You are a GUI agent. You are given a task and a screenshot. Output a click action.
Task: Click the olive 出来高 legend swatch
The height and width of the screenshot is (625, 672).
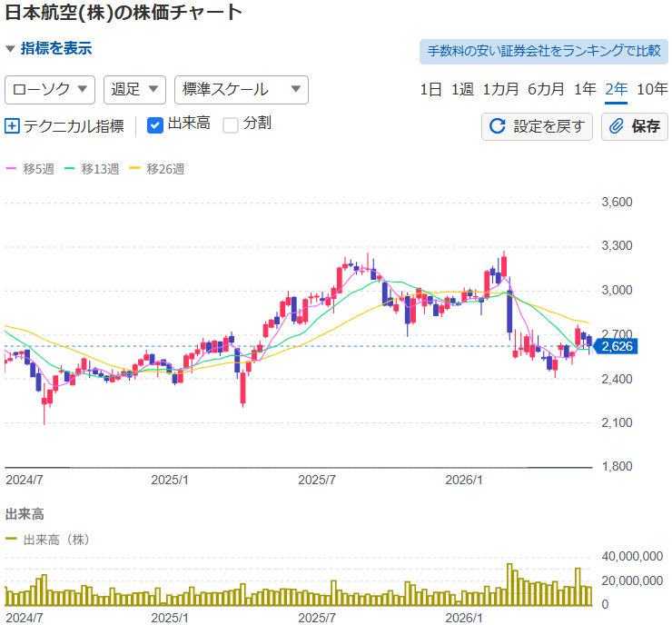11,539
